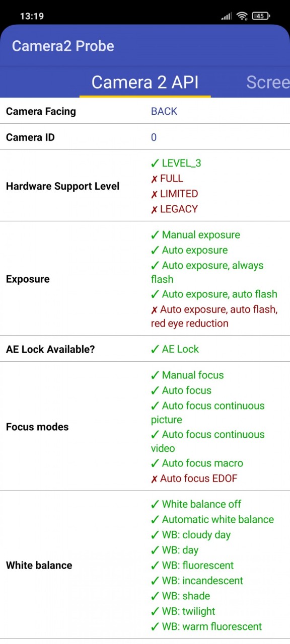Tap the red X beside FULL
Viewport: 290px width, 644px height.
pos(155,179)
